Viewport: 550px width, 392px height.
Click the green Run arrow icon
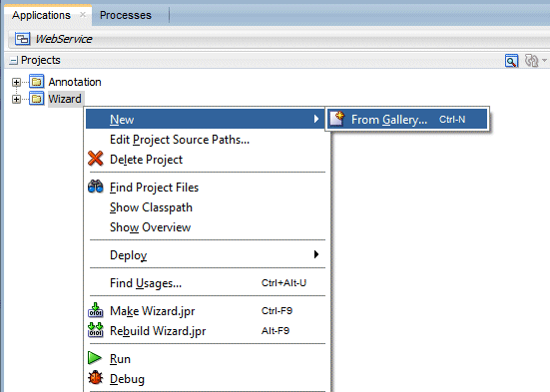click(x=95, y=358)
